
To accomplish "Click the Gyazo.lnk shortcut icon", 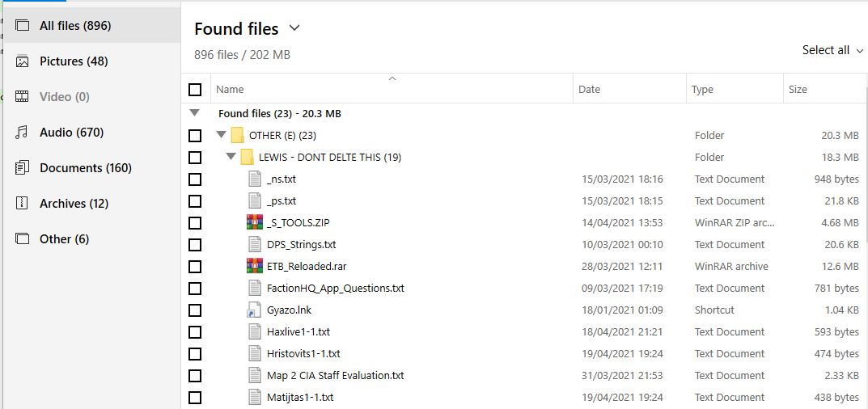I will pyautogui.click(x=255, y=310).
